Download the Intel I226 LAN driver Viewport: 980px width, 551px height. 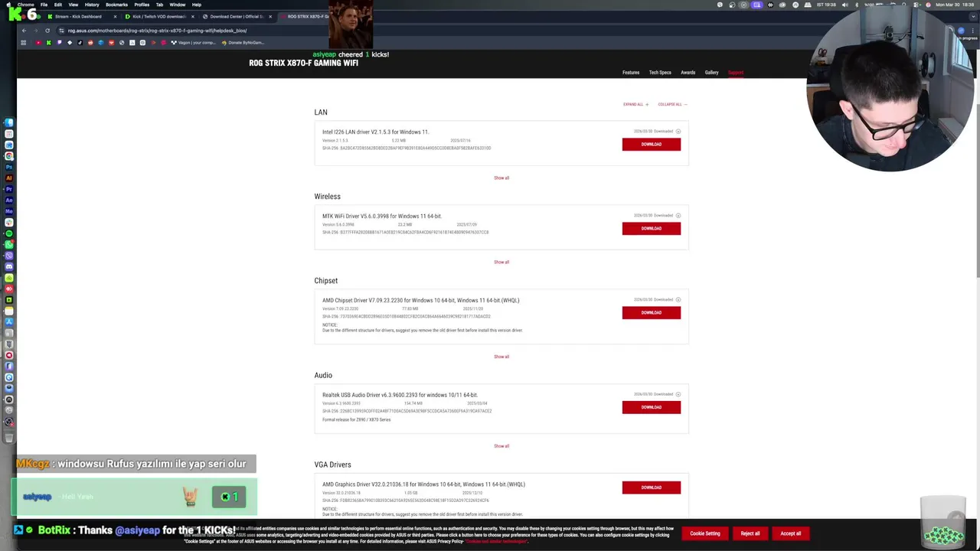click(x=652, y=144)
